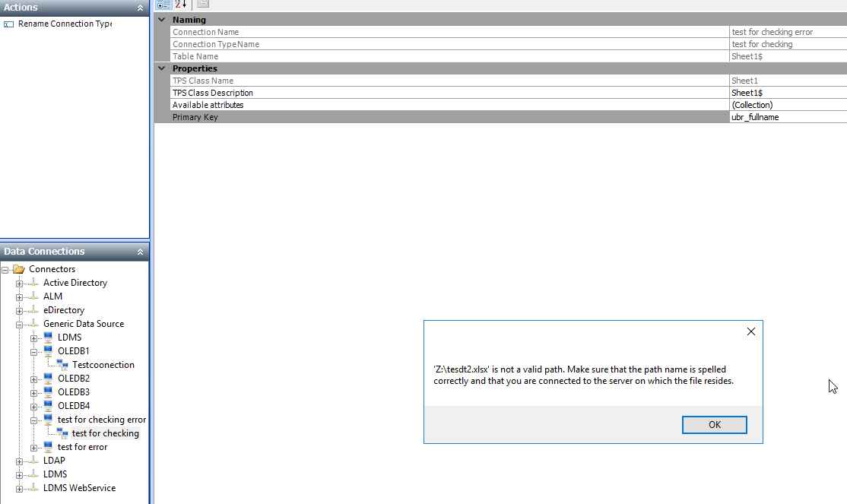
Task: Collapse the Data Connections panel chevron
Action: click(x=140, y=252)
